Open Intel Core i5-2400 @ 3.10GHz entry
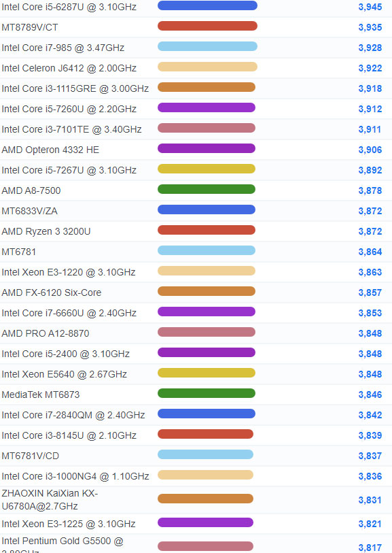392x553 pixels. pos(66,355)
